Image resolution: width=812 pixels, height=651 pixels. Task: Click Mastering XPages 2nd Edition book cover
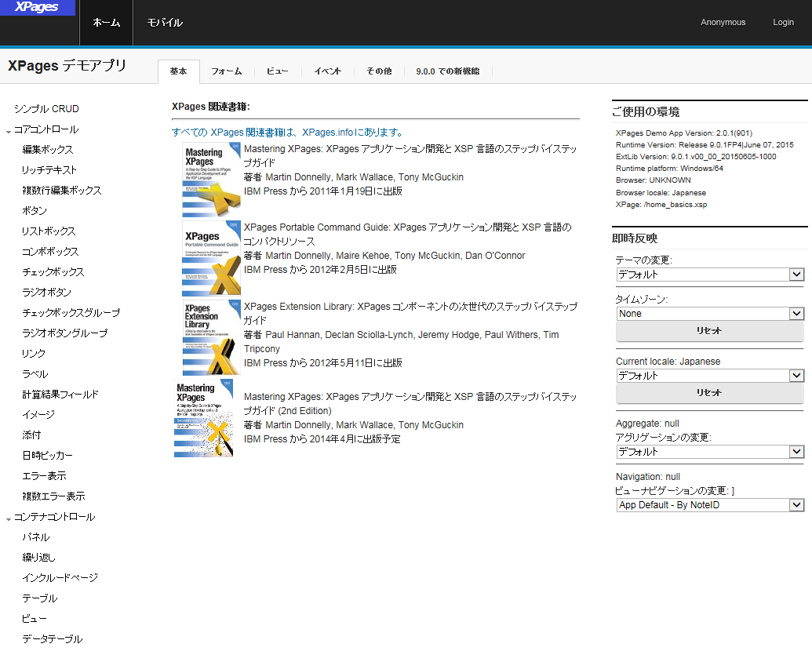pos(204,419)
